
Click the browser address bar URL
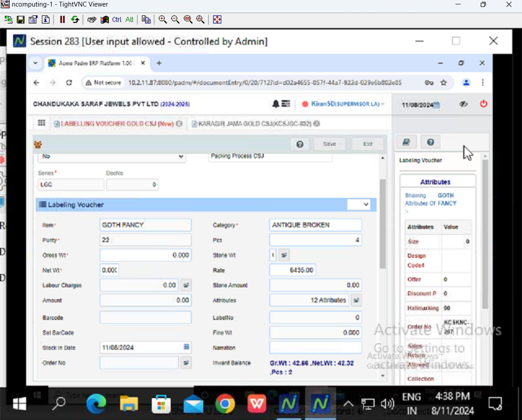pyautogui.click(x=264, y=83)
